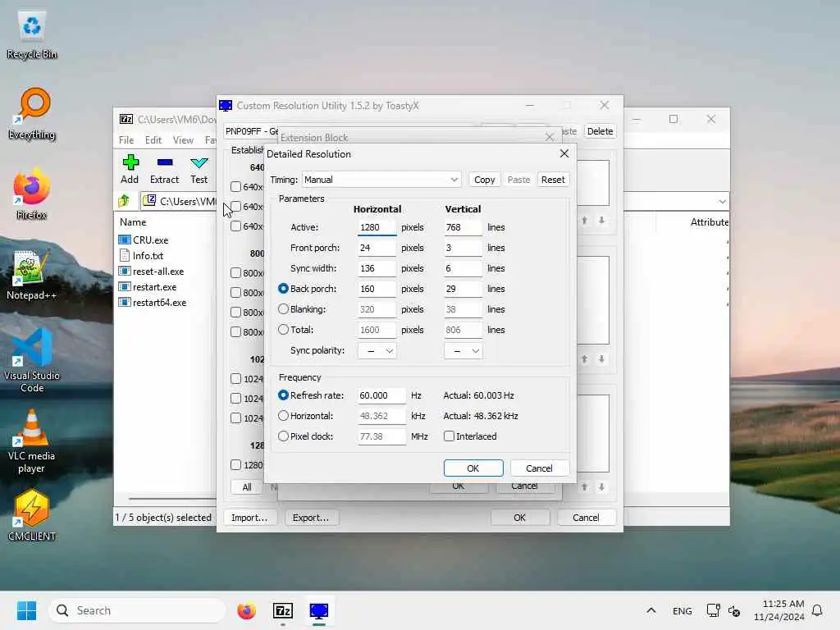Click Cancel in the main CRU window
Image resolution: width=840 pixels, height=630 pixels.
586,518
